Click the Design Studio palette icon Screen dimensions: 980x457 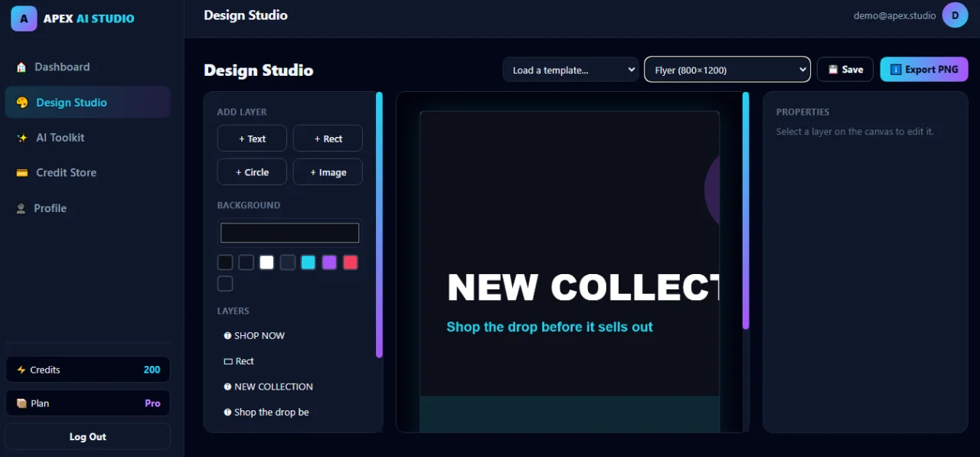pos(22,103)
